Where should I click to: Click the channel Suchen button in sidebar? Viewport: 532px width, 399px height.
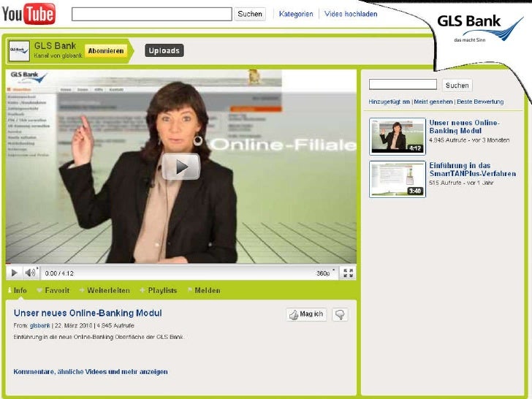pos(457,85)
